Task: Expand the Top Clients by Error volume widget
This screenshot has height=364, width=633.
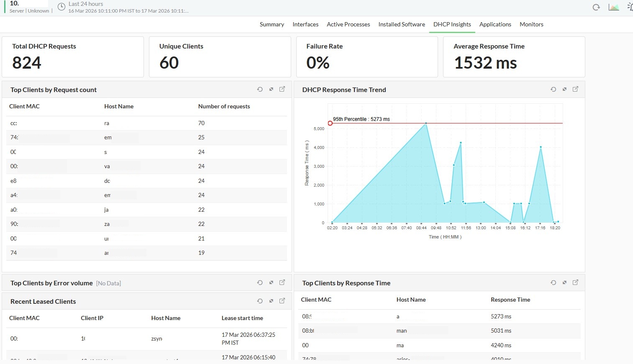Action: pyautogui.click(x=271, y=283)
